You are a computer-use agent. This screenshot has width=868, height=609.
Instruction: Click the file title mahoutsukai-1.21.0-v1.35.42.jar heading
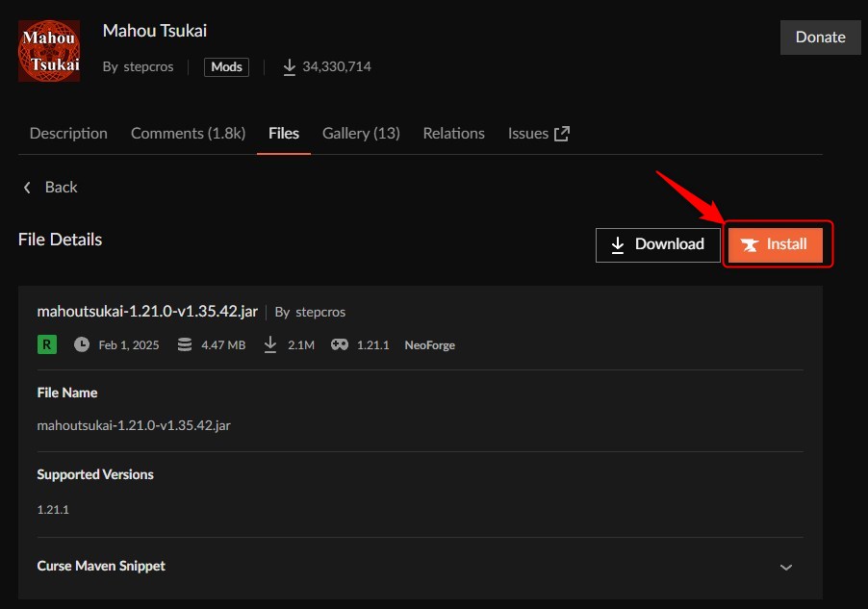pyautogui.click(x=147, y=312)
